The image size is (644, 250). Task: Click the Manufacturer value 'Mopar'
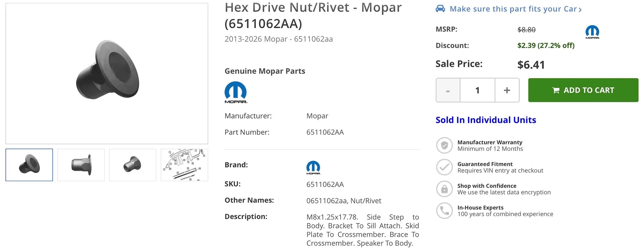click(x=317, y=116)
